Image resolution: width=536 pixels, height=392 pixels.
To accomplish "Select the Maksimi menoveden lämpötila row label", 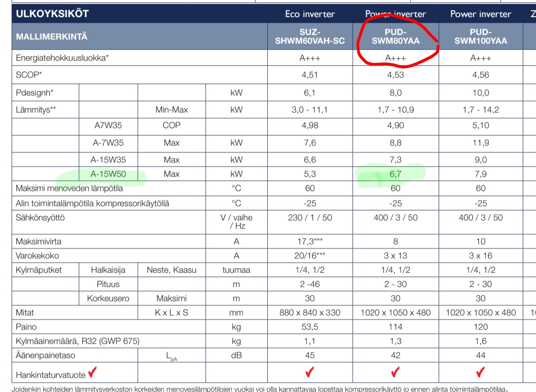I will (69, 188).
